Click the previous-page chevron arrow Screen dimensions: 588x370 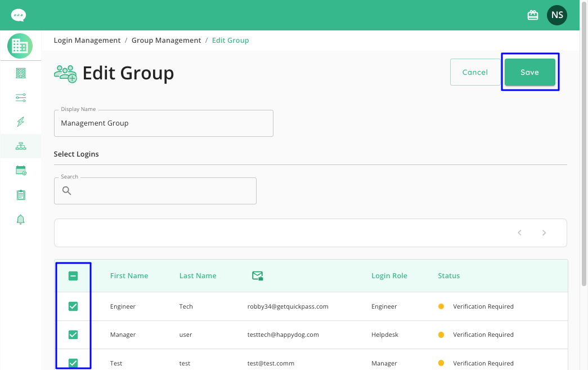519,232
